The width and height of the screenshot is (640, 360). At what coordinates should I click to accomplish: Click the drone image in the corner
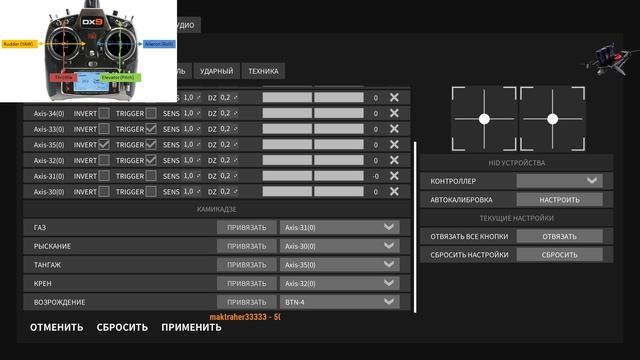coord(610,60)
